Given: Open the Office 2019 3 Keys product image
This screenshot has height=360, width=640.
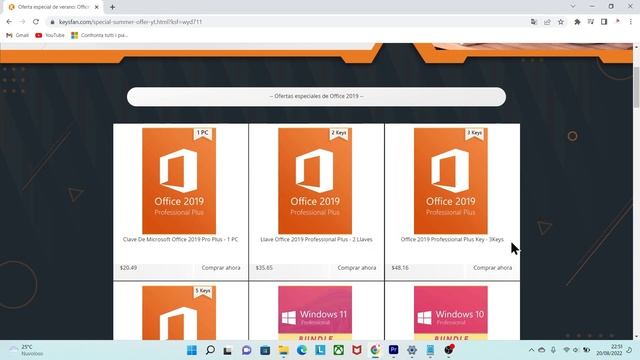Looking at the screenshot, I should tap(451, 181).
